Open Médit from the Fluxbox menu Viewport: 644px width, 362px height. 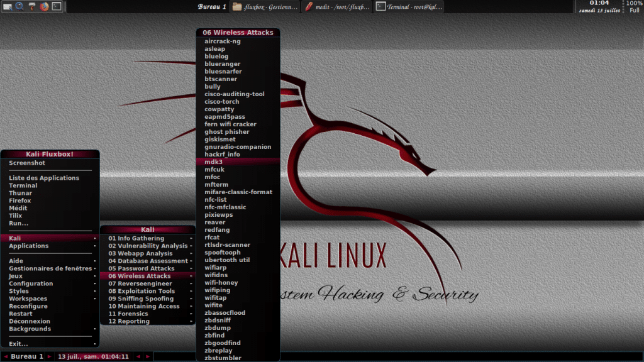click(x=50, y=208)
